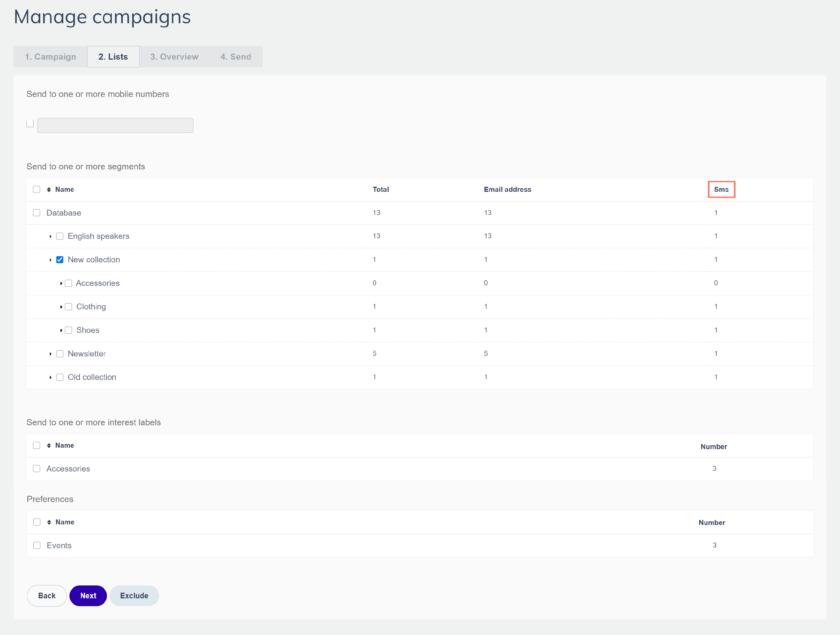Expand the Accessories sub-segment arrow
840x635 pixels.
[x=61, y=284]
